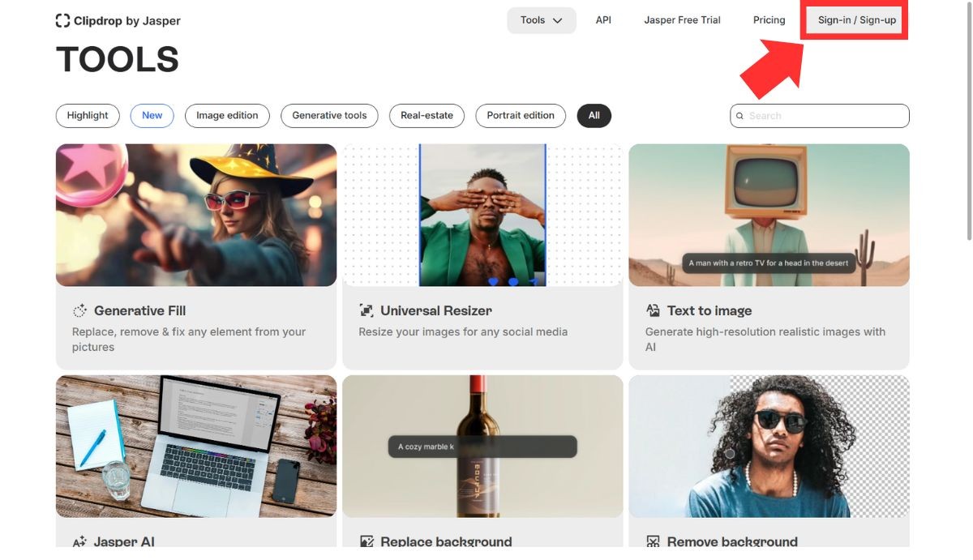973x560 pixels.
Task: Open the Universal Resizer preview image
Action: click(482, 215)
